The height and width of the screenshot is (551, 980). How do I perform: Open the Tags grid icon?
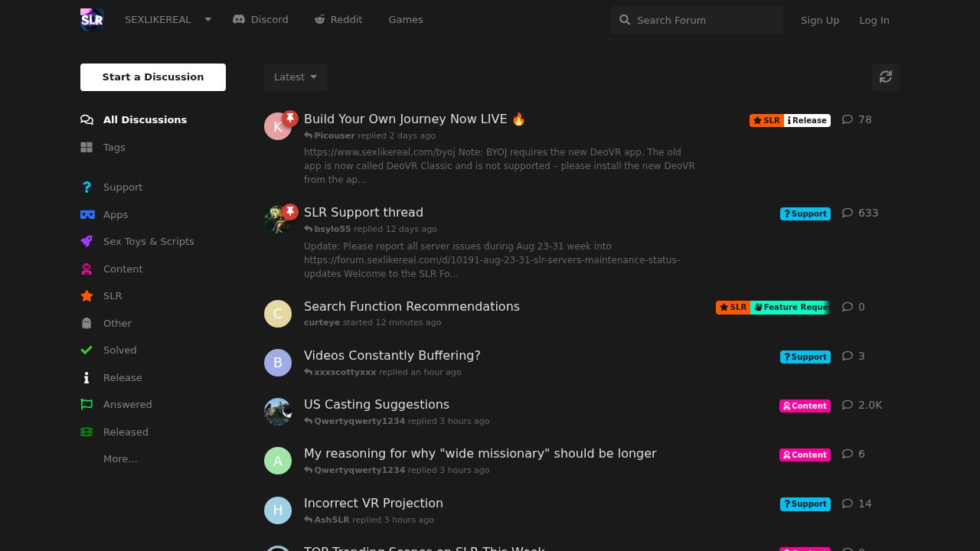coord(87,147)
